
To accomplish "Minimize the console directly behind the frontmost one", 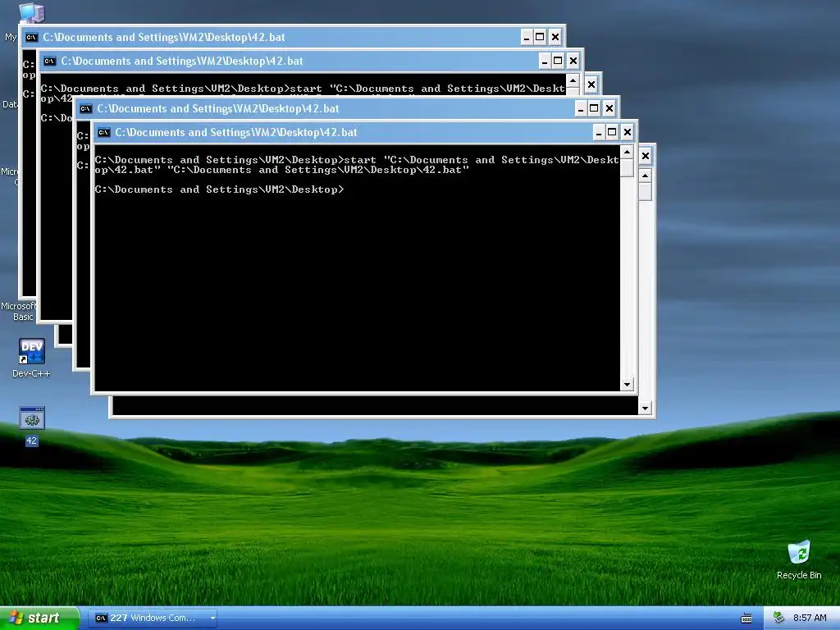I will 581,109.
